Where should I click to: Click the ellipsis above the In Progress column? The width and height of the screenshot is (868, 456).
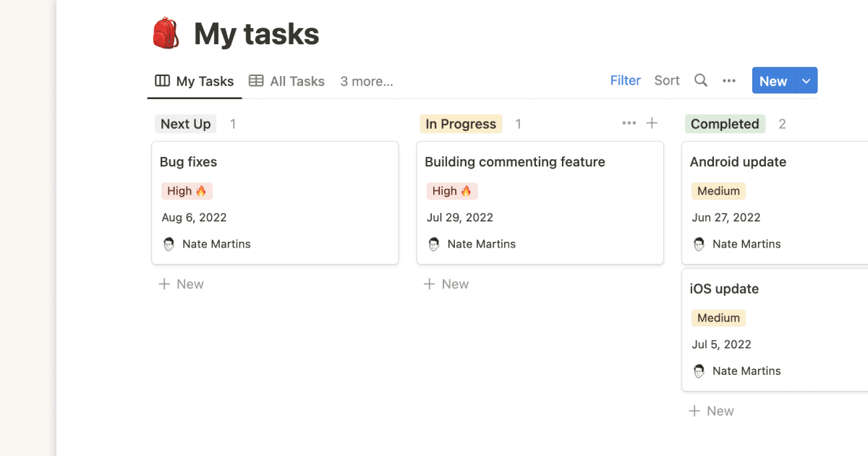pos(629,123)
